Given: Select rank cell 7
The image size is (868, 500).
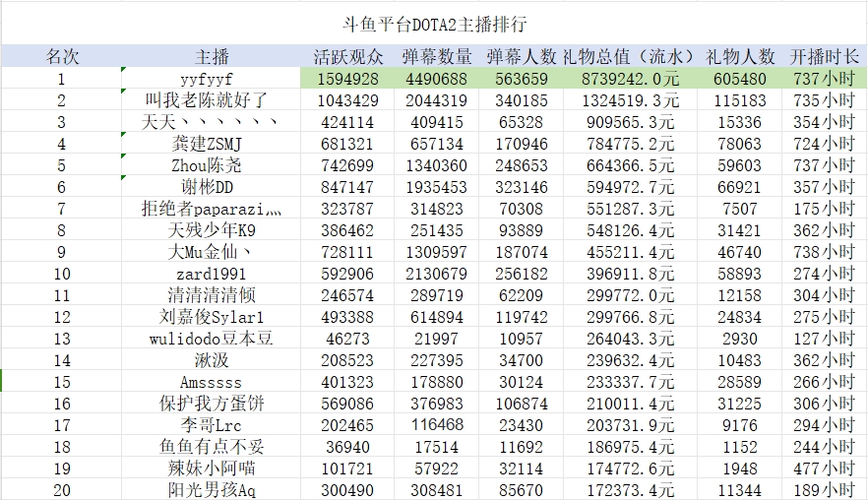Looking at the screenshot, I should 61,209.
